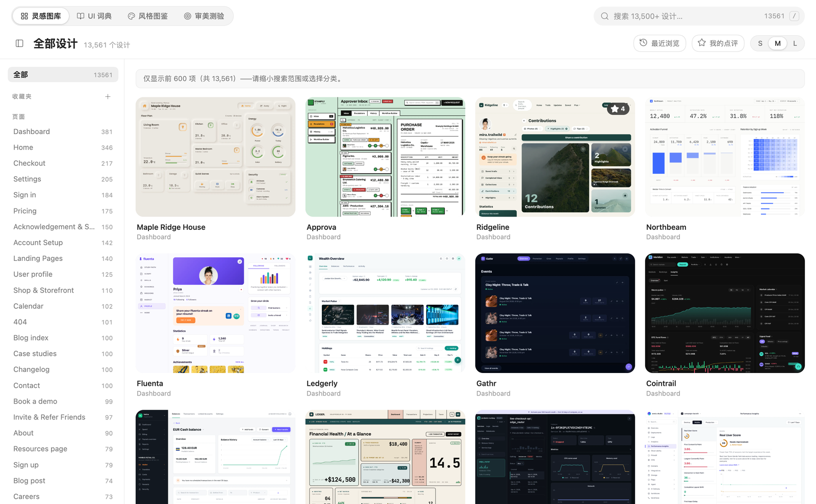Screen dimensions: 816x504
Task: Filter by Book a demo pages
Action: coord(63,402)
